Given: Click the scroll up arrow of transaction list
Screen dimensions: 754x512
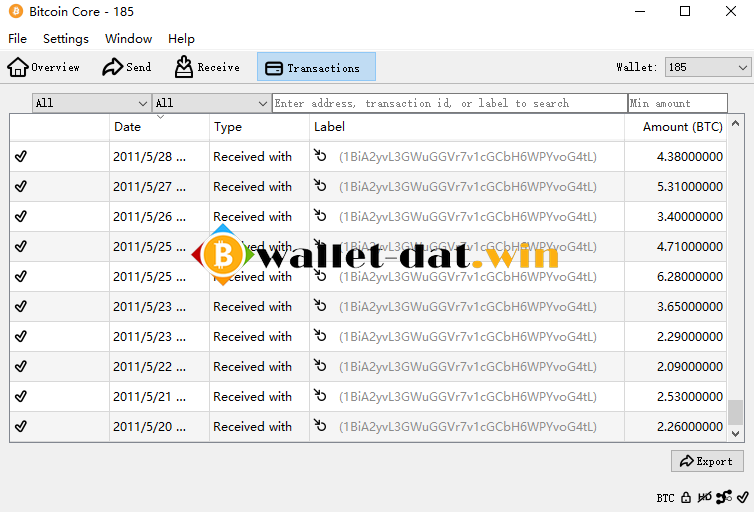Looking at the screenshot, I should pyautogui.click(x=735, y=124).
